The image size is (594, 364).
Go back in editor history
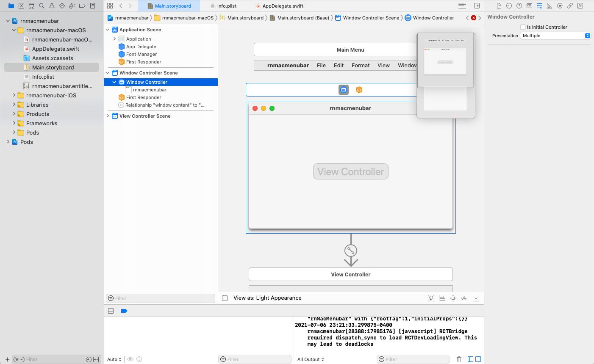(121, 6)
